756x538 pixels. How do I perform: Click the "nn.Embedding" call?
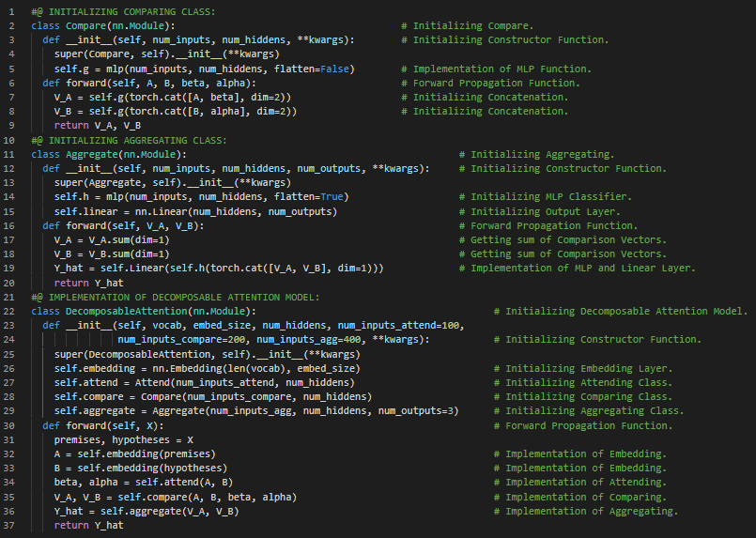(x=174, y=368)
